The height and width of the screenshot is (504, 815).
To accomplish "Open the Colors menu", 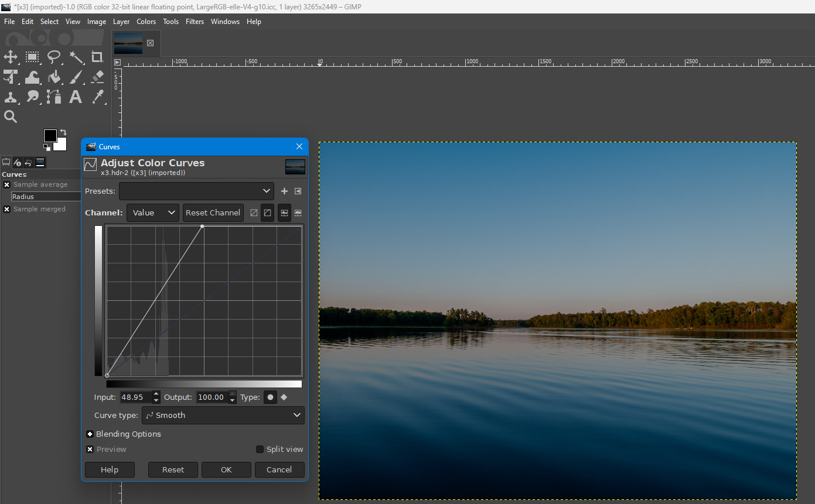I will click(146, 22).
